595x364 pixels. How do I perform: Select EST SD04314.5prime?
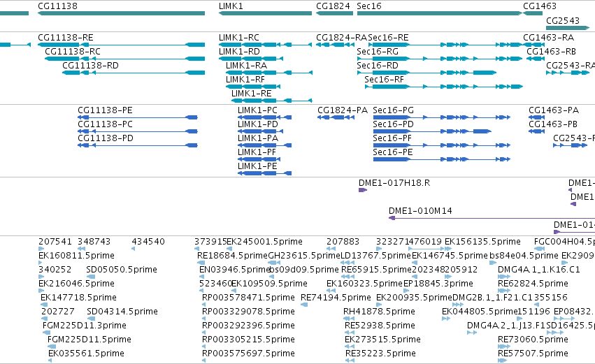click(122, 312)
